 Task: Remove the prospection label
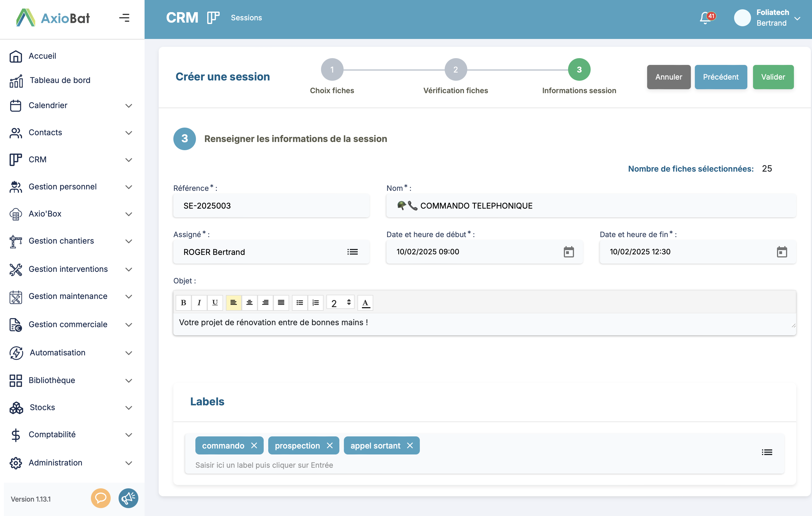pos(330,445)
